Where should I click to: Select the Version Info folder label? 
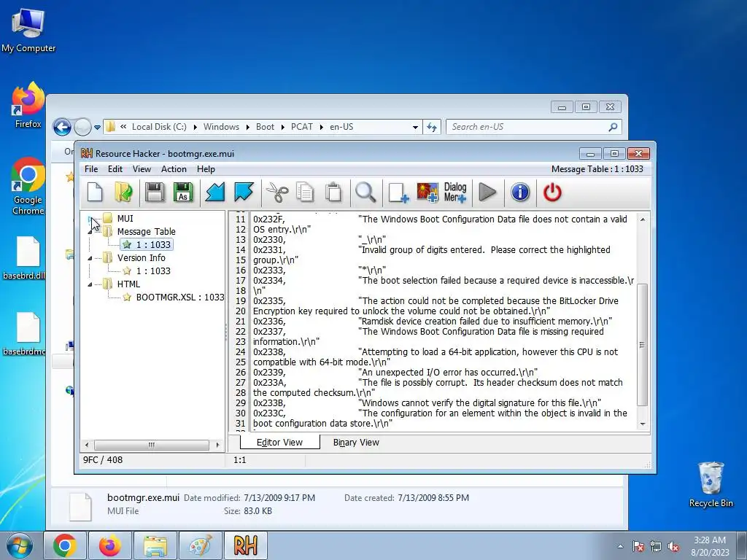click(x=141, y=257)
